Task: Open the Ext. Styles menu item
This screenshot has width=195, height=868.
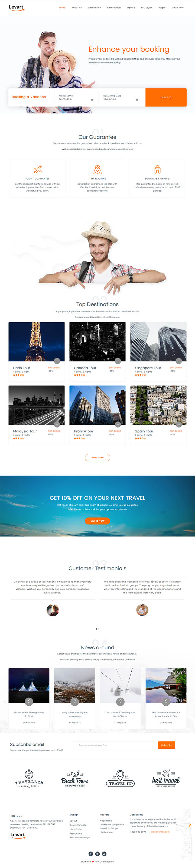Action: point(147,7)
